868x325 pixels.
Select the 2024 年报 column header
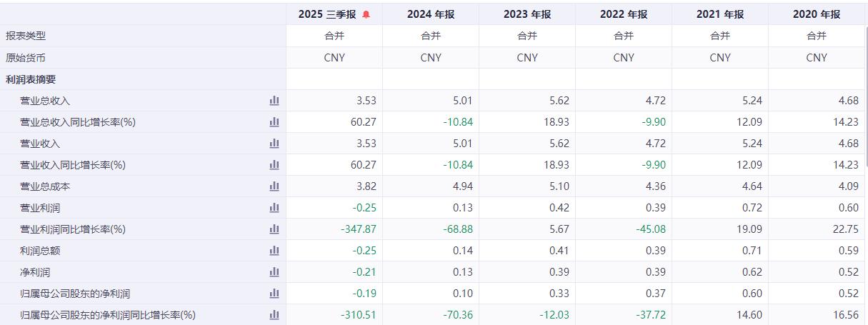(x=431, y=14)
